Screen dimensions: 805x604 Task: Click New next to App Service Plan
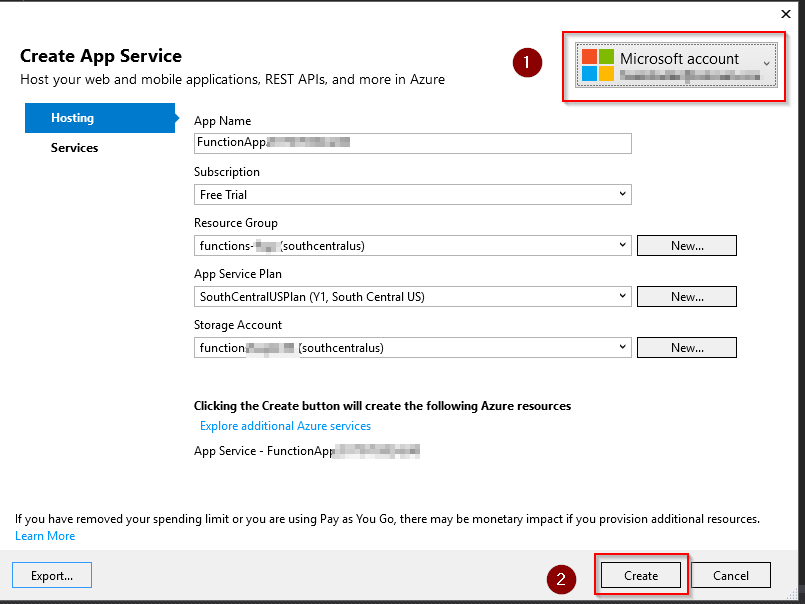[x=687, y=296]
